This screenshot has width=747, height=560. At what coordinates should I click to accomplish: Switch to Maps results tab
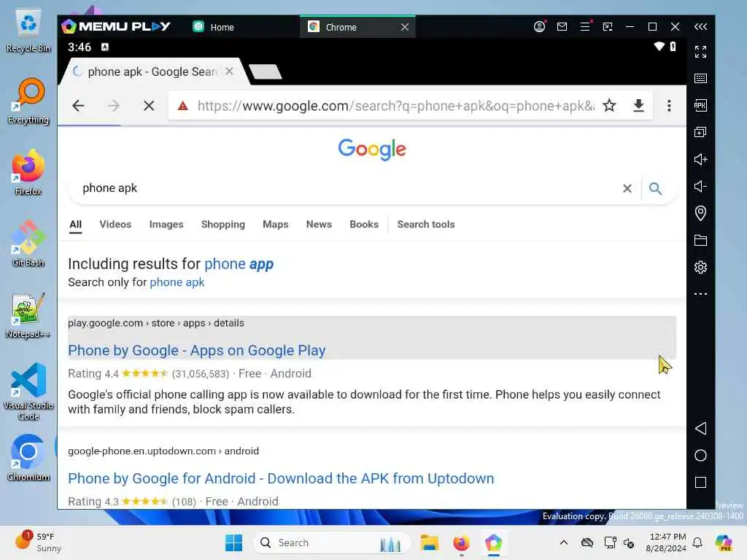click(275, 225)
